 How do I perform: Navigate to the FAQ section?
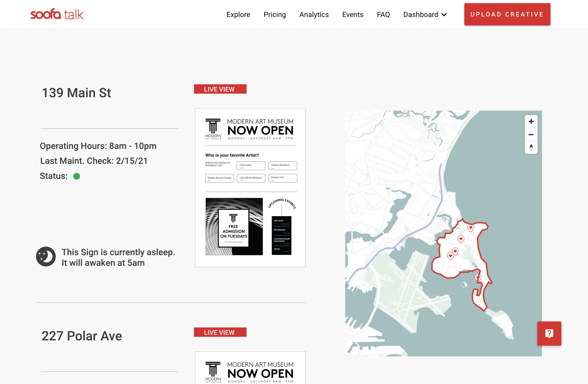[x=383, y=15]
